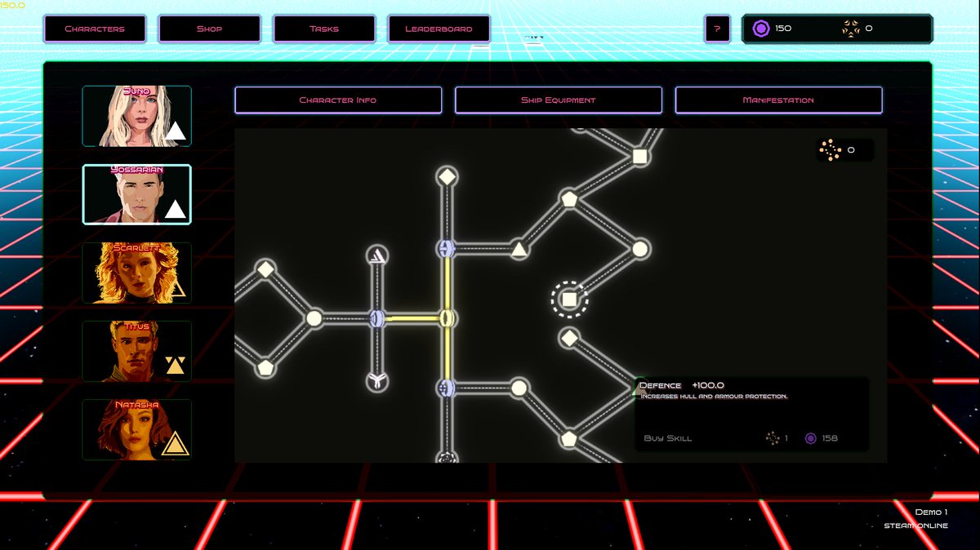
Task: Click the square skill node at the tree's top
Action: 640,155
